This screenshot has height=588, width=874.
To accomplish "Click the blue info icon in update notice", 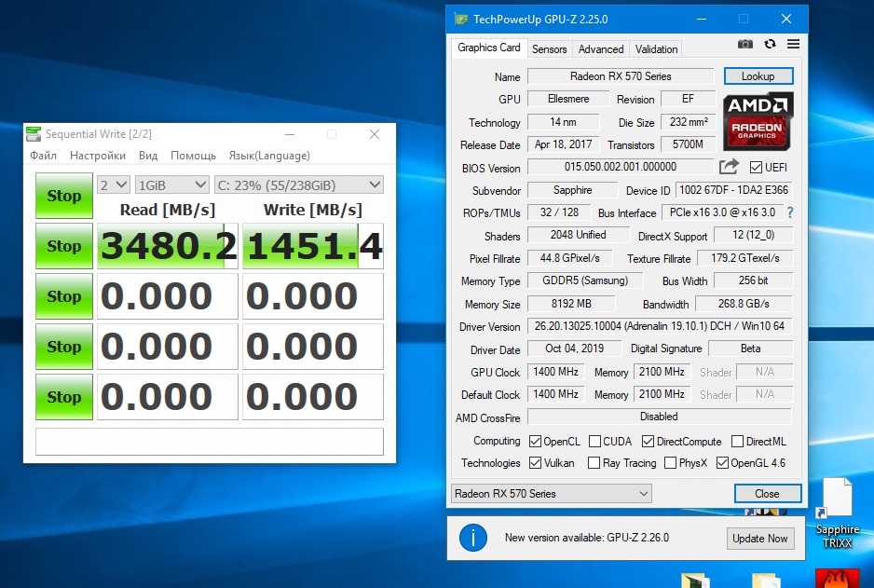I will (473, 538).
